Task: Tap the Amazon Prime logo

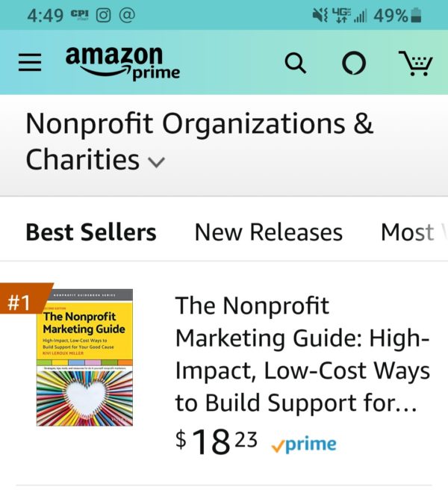Action: 122,63
